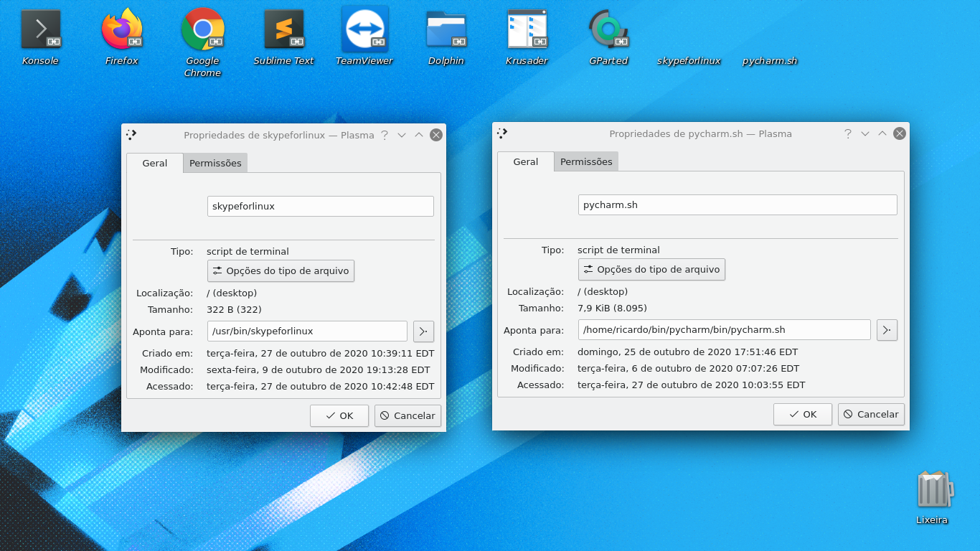Select the Geral tab in skypeforlinux dialog
This screenshot has height=551, width=980.
point(155,163)
